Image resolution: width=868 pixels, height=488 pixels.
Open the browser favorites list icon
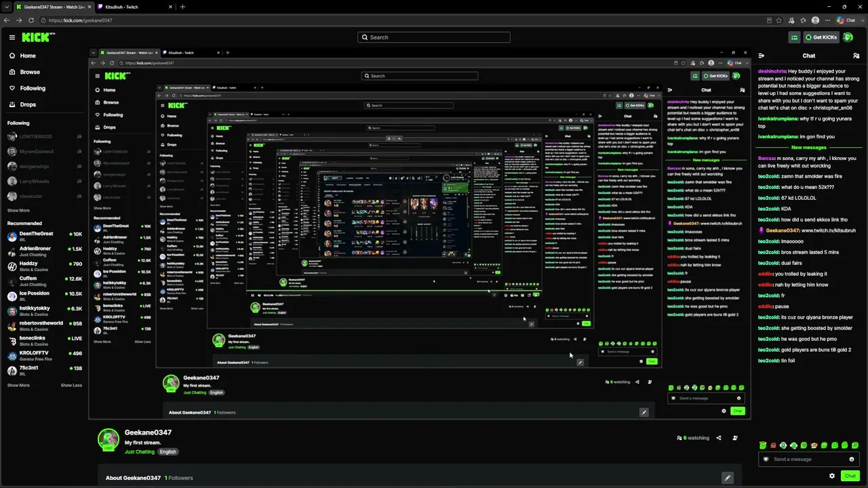[x=804, y=20]
